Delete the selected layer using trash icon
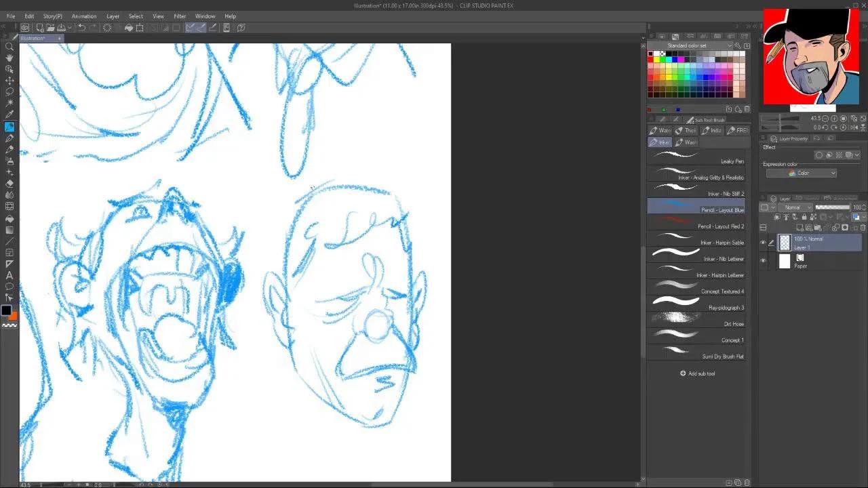The width and height of the screenshot is (868, 488). point(862,227)
